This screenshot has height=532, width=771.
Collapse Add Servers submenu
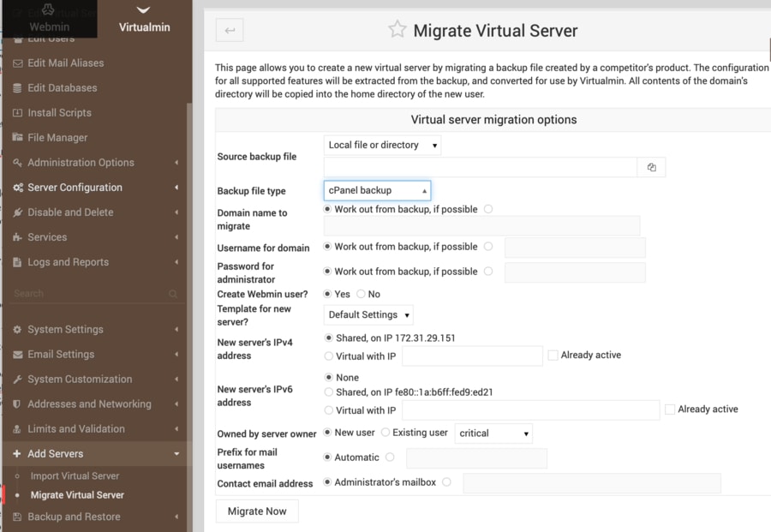point(176,454)
